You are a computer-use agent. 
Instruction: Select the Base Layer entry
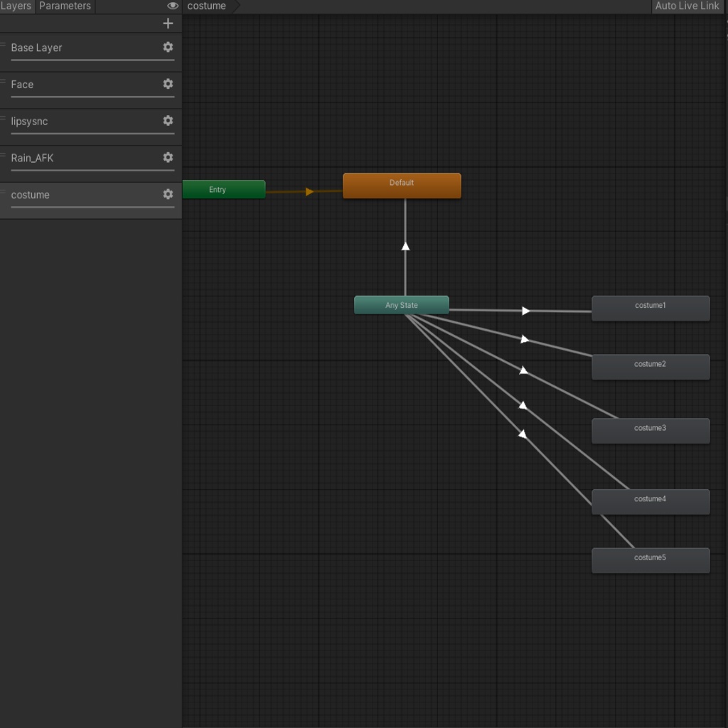coord(37,48)
